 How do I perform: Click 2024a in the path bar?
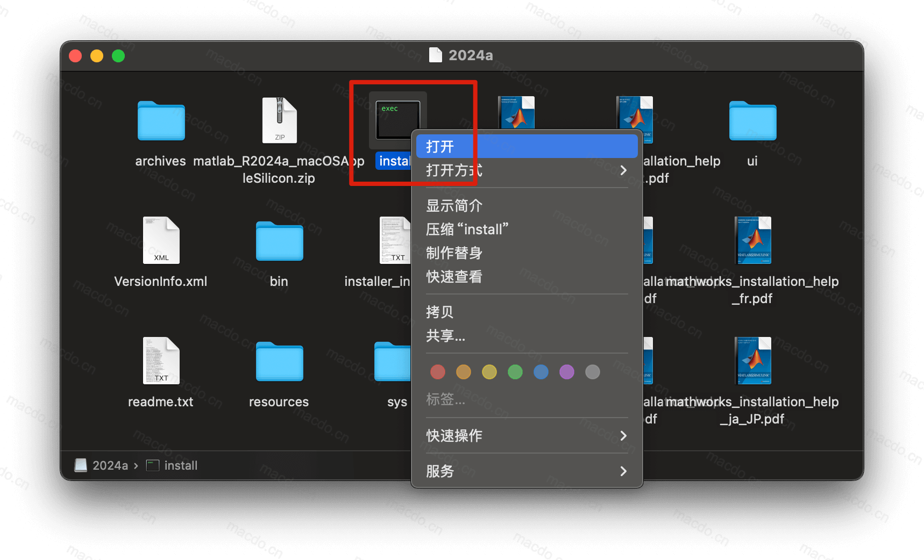(110, 465)
